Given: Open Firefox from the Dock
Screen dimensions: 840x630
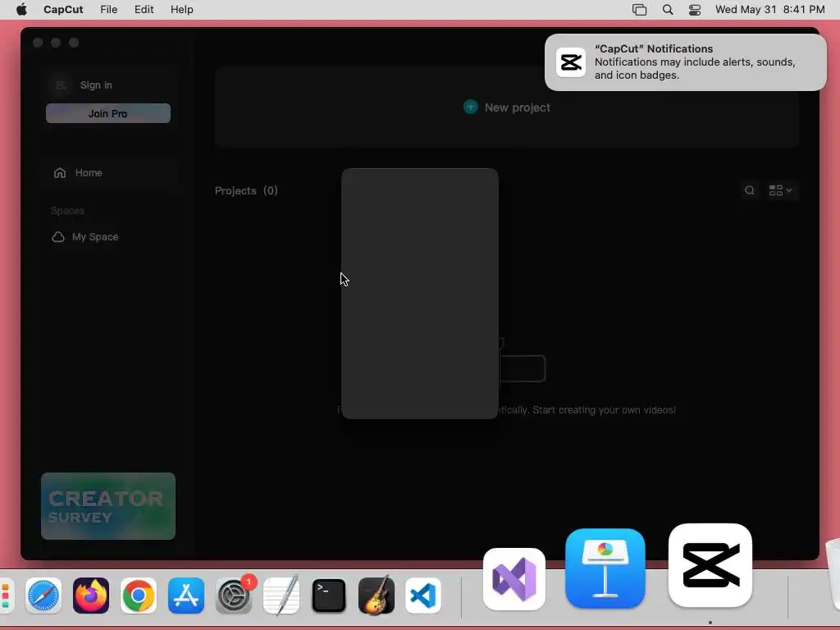Looking at the screenshot, I should point(91,596).
